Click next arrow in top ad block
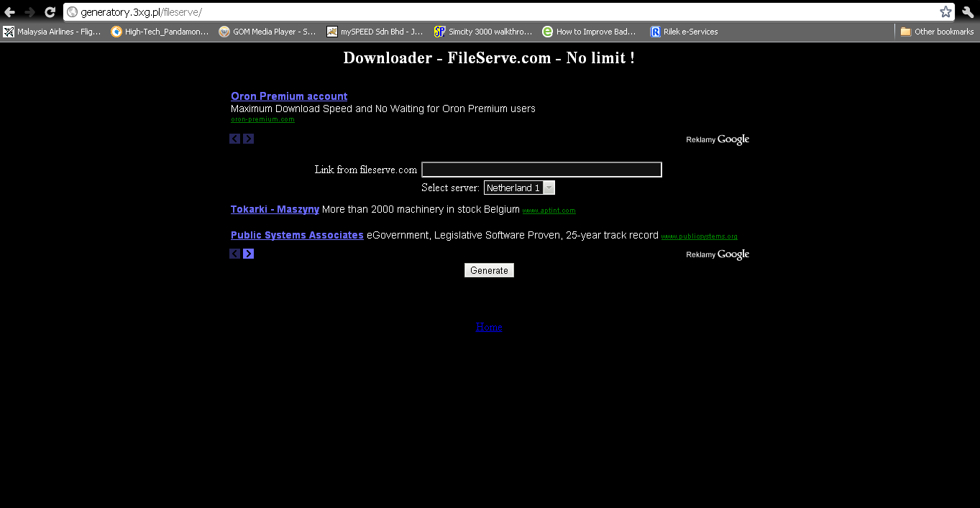This screenshot has width=980, height=508. click(248, 139)
